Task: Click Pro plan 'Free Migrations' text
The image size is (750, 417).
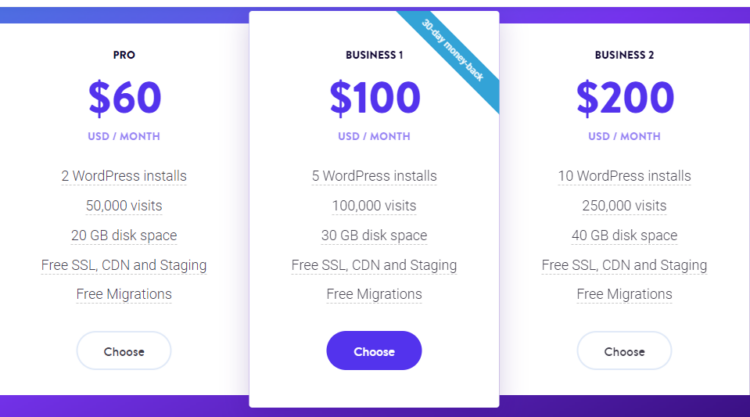Action: [x=124, y=294]
